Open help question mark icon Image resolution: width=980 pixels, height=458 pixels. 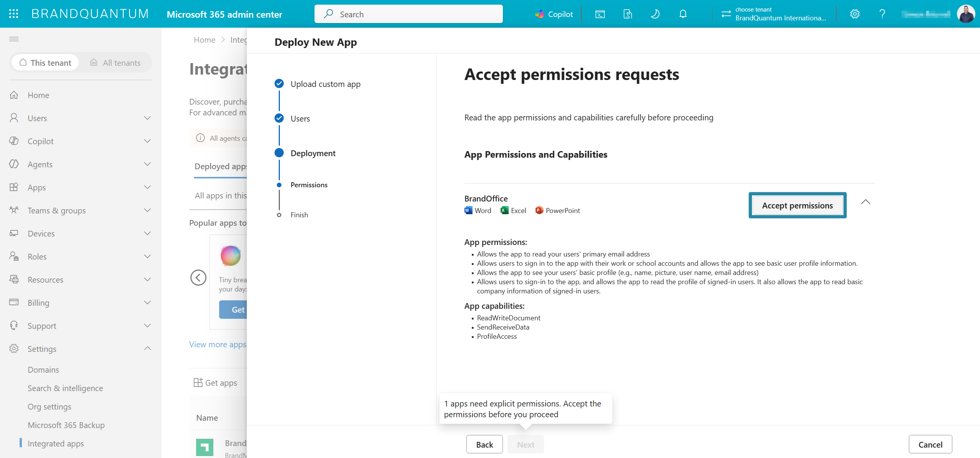882,14
